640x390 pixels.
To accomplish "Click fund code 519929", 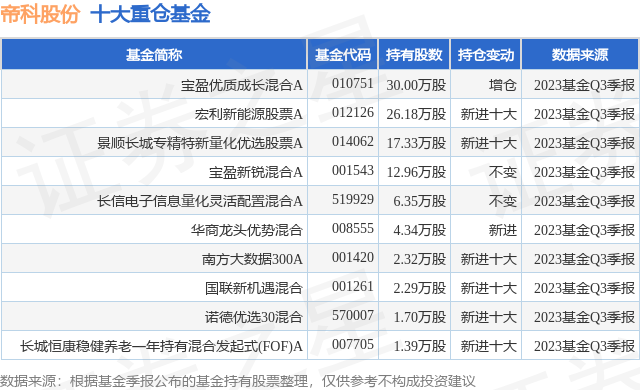I will pyautogui.click(x=353, y=199).
